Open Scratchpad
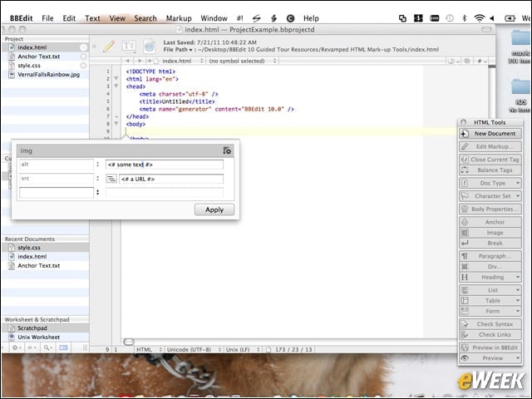 [45, 328]
